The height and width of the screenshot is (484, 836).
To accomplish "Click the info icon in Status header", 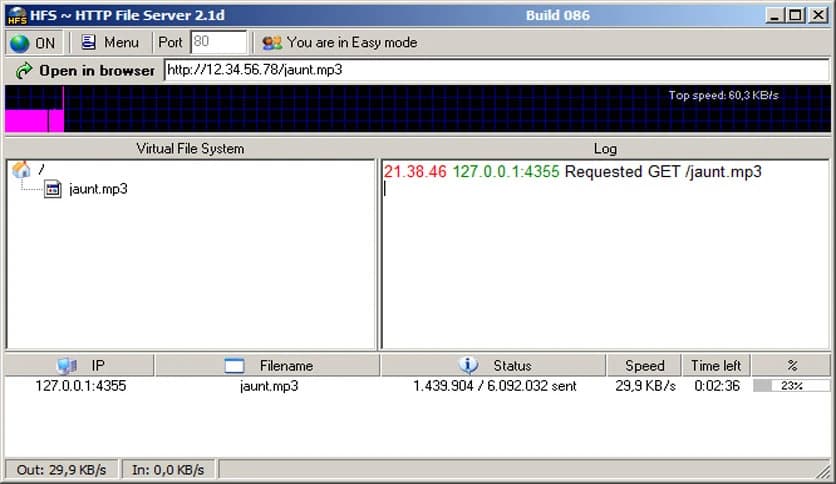I will click(468, 365).
